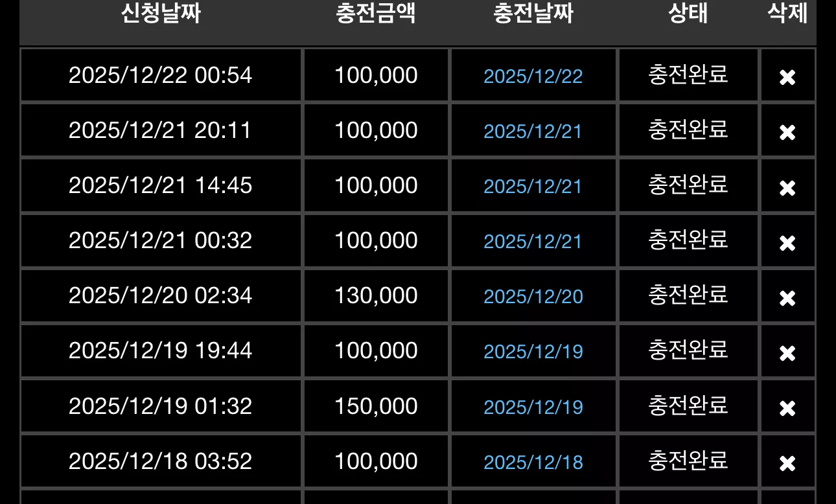836x504 pixels.
Task: Open the 2025/12/20 charge date link
Action: 533,297
